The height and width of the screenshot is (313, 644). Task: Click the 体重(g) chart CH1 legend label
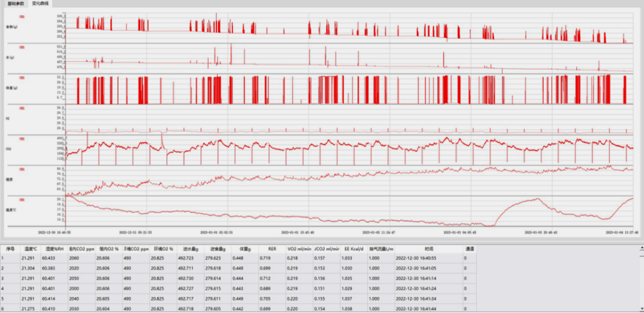(22, 78)
